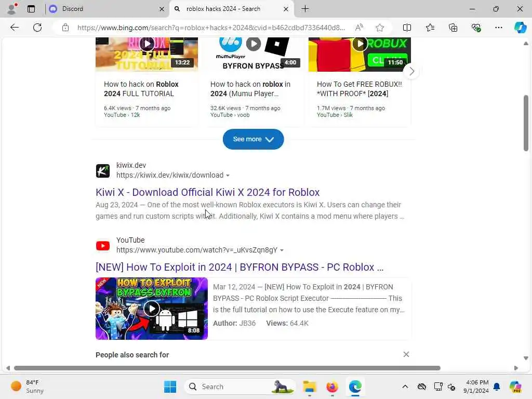
Task: Click the kiwix.dev site name
Action: [x=131, y=165]
